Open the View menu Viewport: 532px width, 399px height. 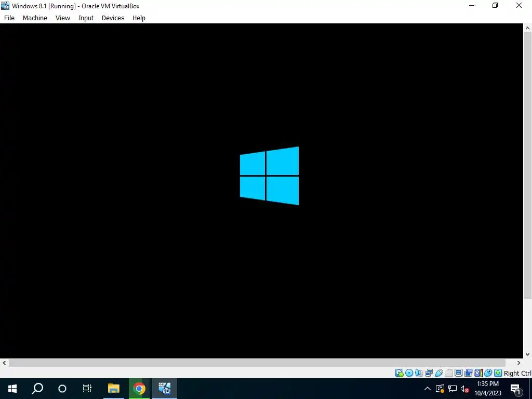(63, 18)
